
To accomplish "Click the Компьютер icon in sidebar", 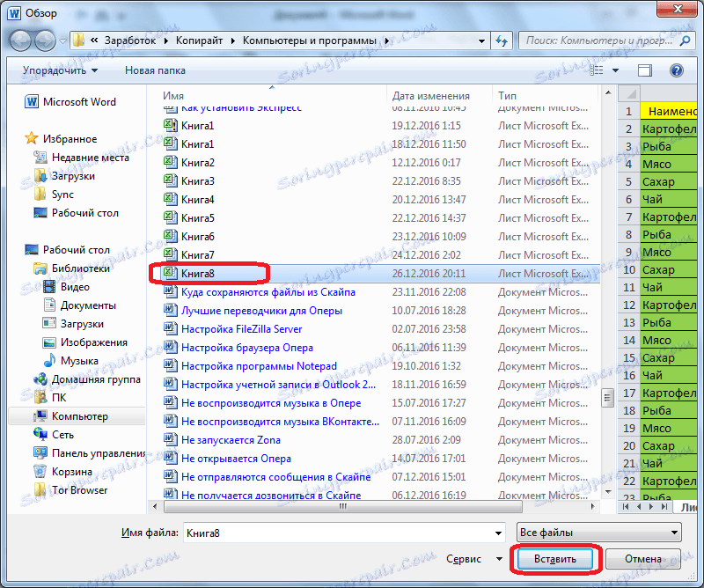I will click(x=40, y=416).
